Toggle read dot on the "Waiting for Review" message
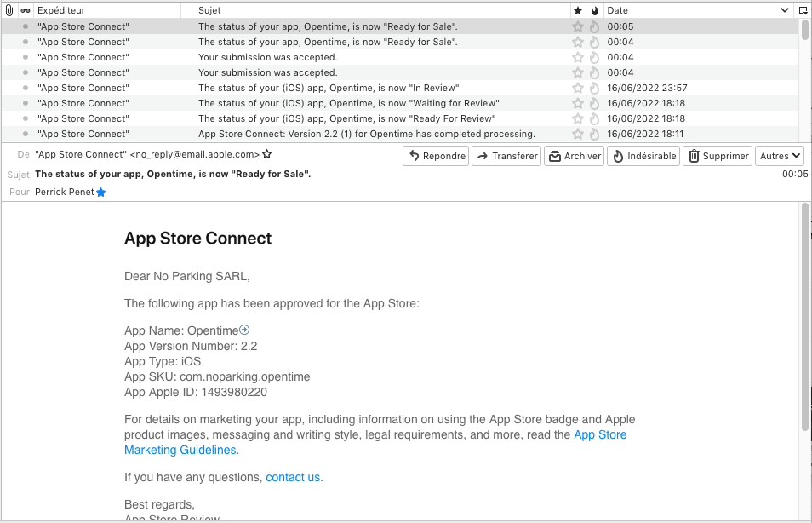Screen dimensions: 812x523 (x=25, y=103)
